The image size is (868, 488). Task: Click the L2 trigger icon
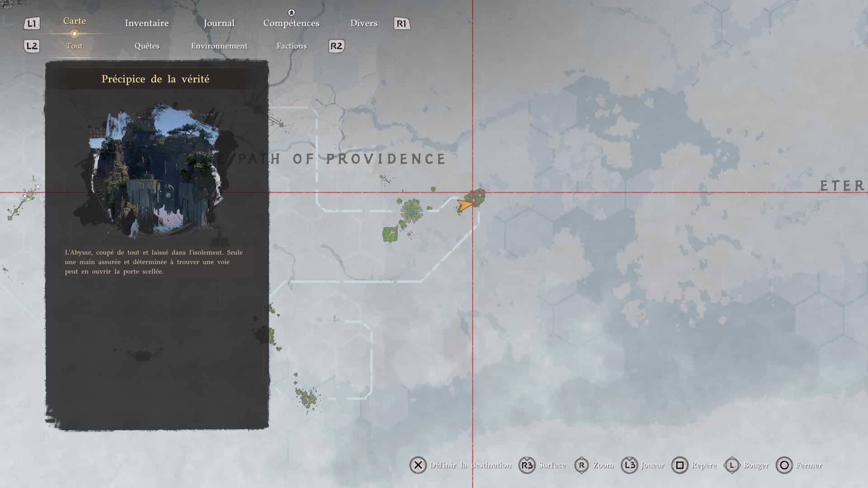(x=32, y=46)
